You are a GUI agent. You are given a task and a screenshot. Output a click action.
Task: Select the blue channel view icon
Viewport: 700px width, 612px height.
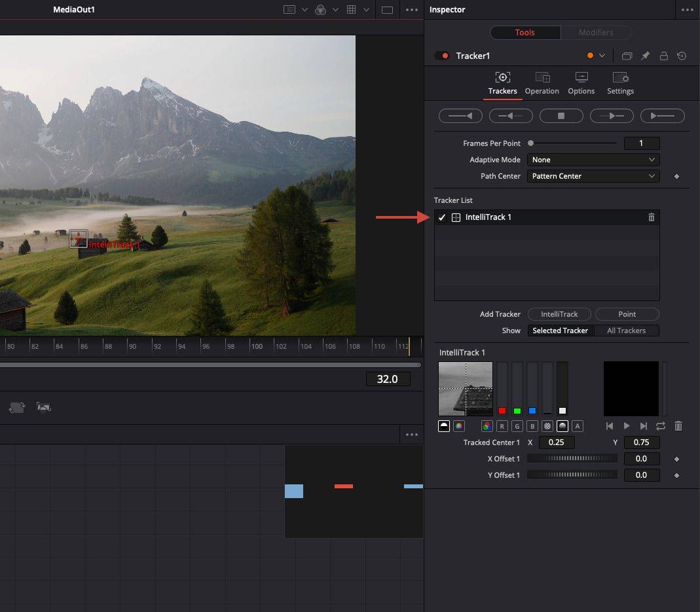click(532, 426)
